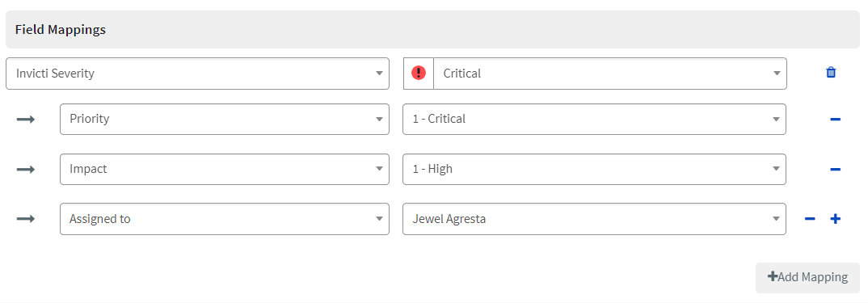Remove the Assigned to row with minus icon
This screenshot has width=868, height=303.
pyautogui.click(x=809, y=219)
